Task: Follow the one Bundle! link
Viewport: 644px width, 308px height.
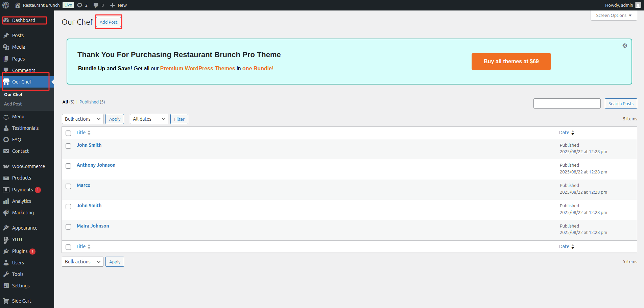Action: point(258,68)
